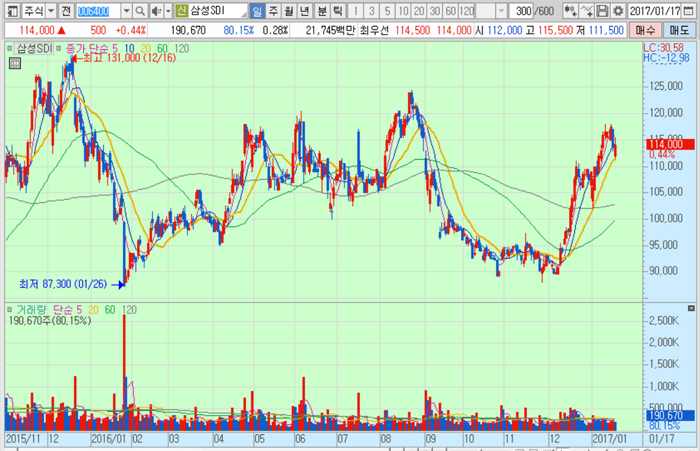Click the candlestick chart type icon
The height and width of the screenshot is (451, 700).
(x=570, y=10)
